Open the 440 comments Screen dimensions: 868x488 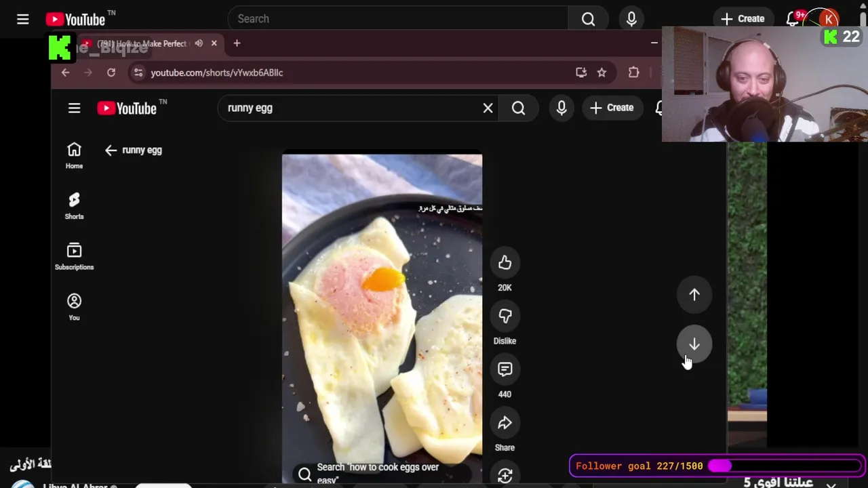click(x=505, y=369)
